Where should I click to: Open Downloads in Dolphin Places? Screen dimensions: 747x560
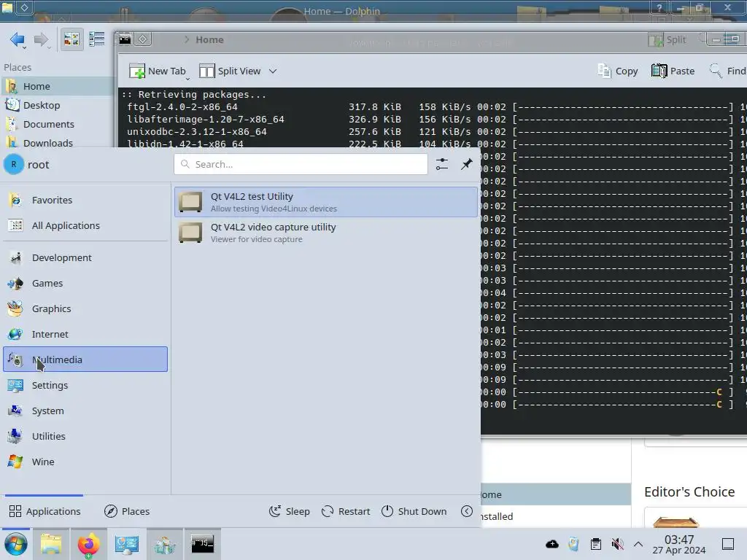(57, 143)
